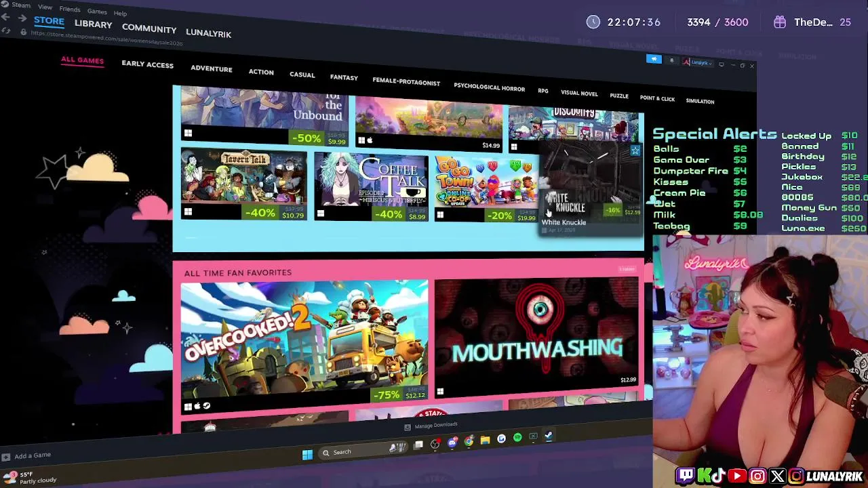This screenshot has width=868, height=488.
Task: Open the COMMUNITY tab
Action: 149,28
